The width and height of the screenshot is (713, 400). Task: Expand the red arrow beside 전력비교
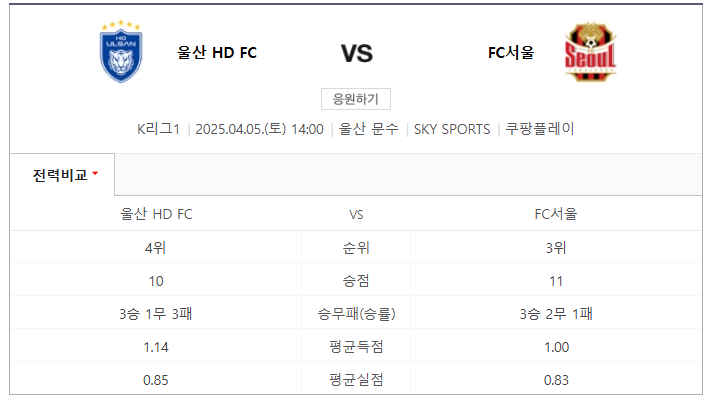coord(95,173)
